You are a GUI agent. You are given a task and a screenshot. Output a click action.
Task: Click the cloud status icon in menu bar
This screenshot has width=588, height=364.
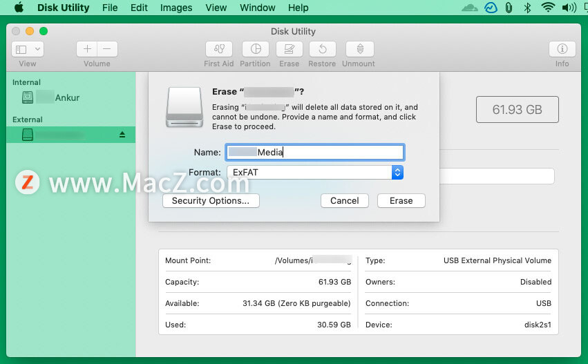[x=469, y=8]
